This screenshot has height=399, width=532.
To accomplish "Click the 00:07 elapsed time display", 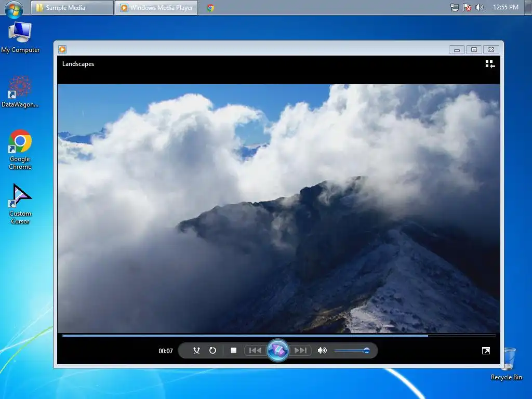I will pyautogui.click(x=166, y=351).
